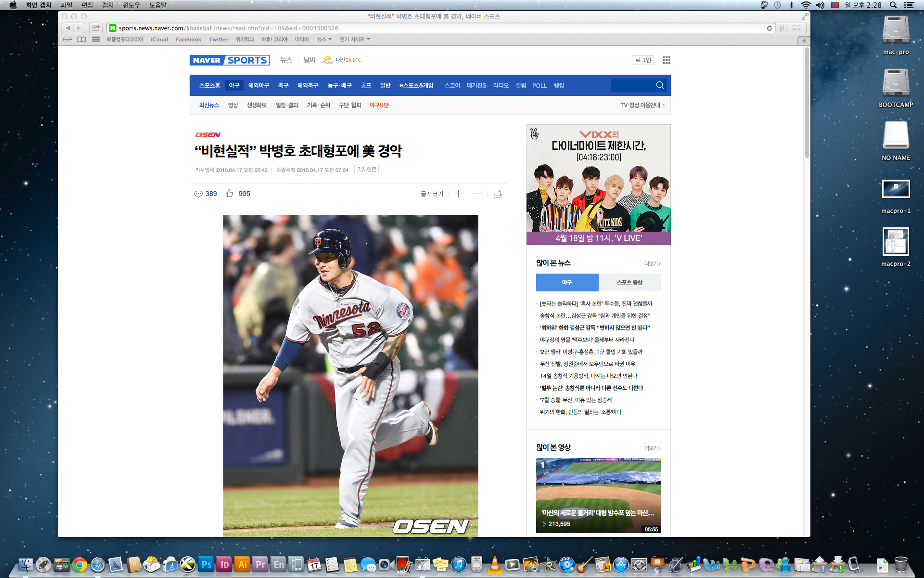Click the 기사원문 link

366,170
